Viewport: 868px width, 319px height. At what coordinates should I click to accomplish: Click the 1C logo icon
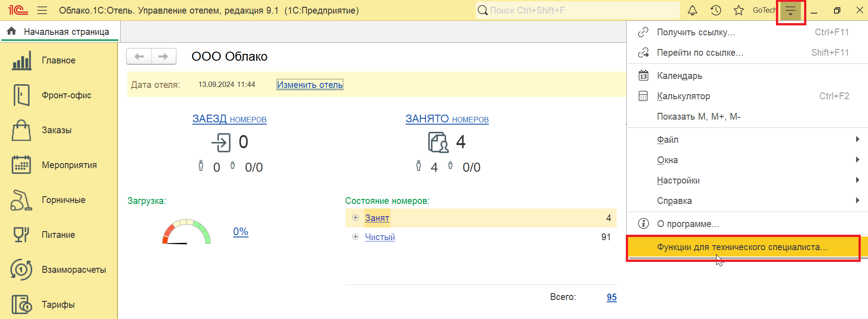[x=18, y=10]
